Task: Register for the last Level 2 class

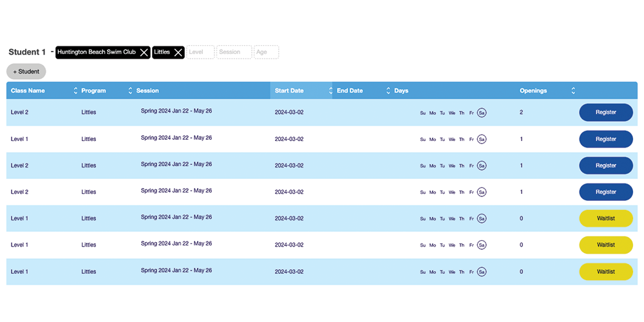Action: point(606,192)
